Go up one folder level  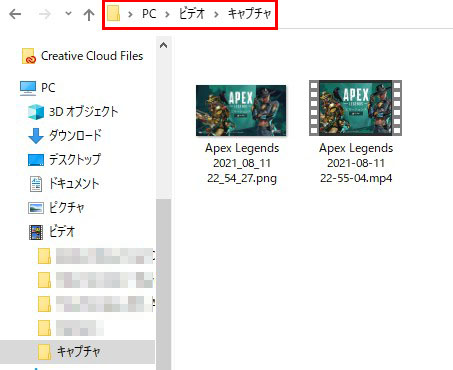[89, 14]
